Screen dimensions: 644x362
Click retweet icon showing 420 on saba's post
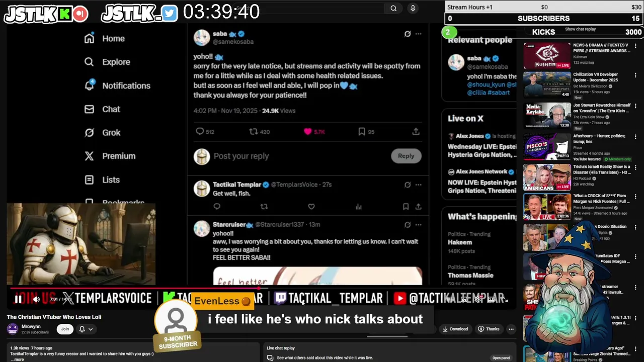pyautogui.click(x=254, y=132)
